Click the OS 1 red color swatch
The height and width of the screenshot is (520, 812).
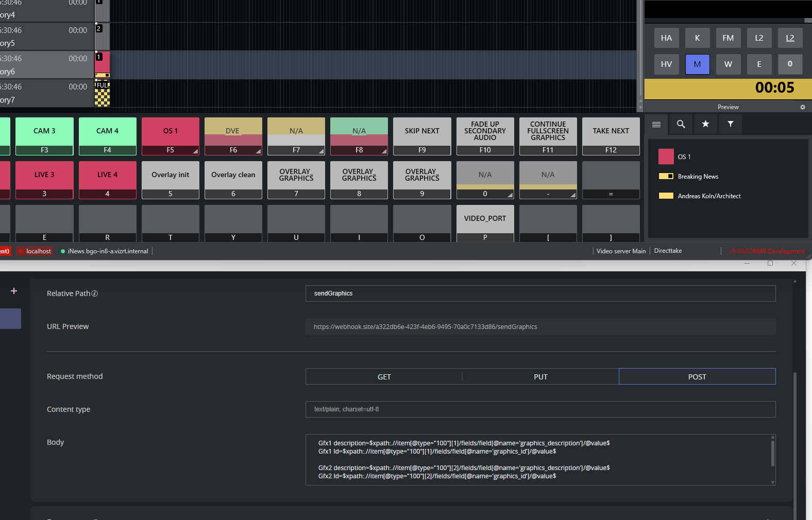(666, 157)
